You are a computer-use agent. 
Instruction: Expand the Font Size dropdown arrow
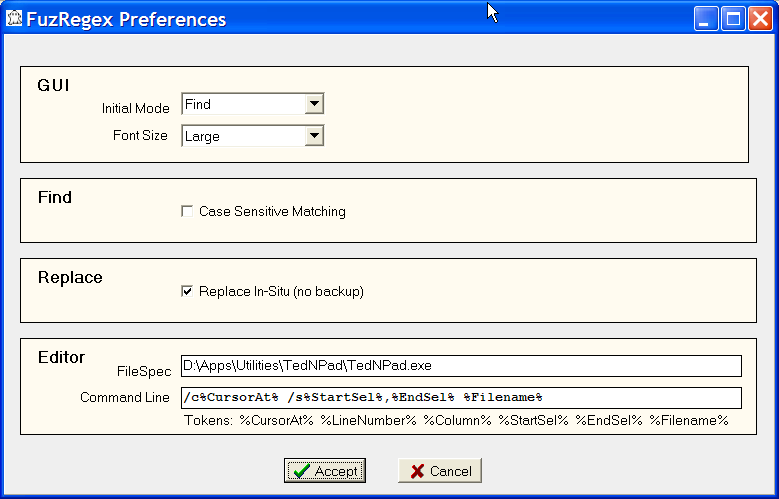pyautogui.click(x=314, y=136)
